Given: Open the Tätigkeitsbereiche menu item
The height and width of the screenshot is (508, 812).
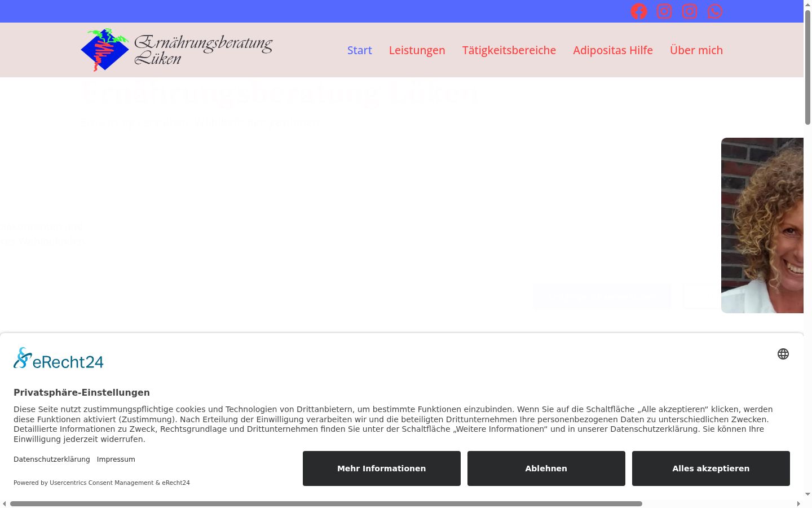Looking at the screenshot, I should point(509,50).
